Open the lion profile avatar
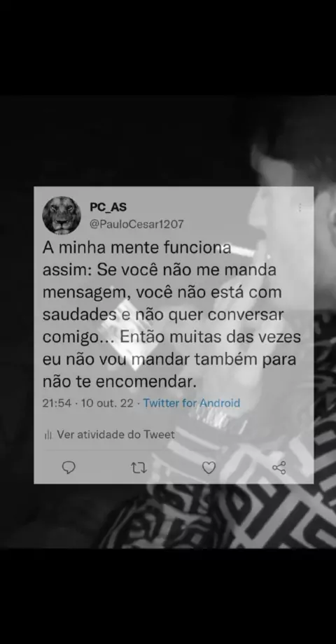This screenshot has width=336, height=644. coord(62,215)
